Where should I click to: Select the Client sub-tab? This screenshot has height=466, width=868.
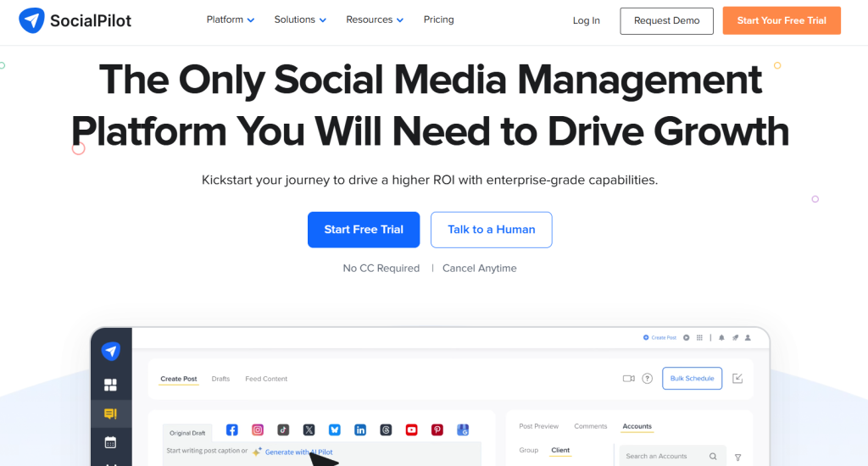(560, 451)
